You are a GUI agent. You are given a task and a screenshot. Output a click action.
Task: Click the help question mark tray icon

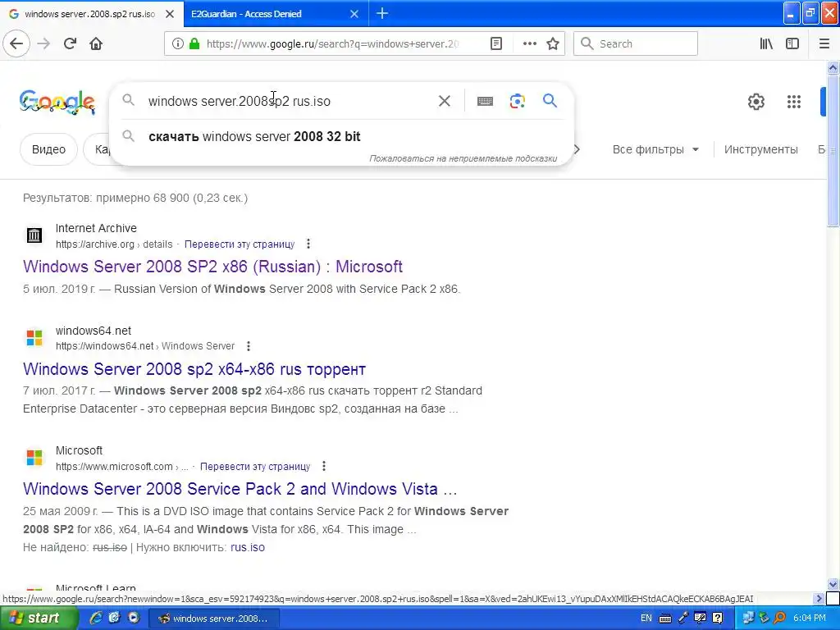point(718,619)
